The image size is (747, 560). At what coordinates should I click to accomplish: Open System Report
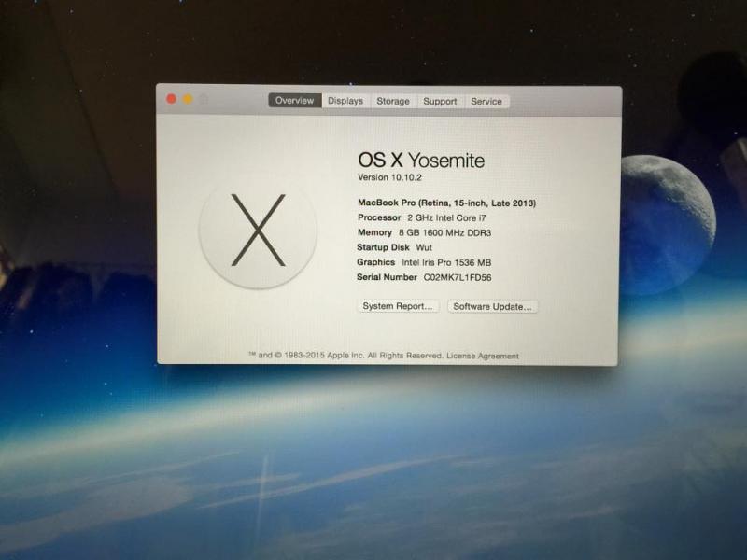[x=398, y=306]
